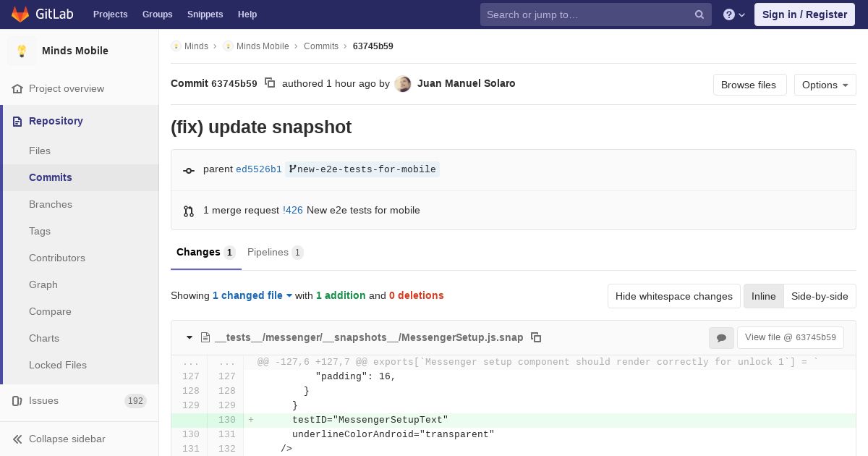Viewport: 868px width, 456px height.
Task: Select the Side-by-side diff view
Action: 820,296
